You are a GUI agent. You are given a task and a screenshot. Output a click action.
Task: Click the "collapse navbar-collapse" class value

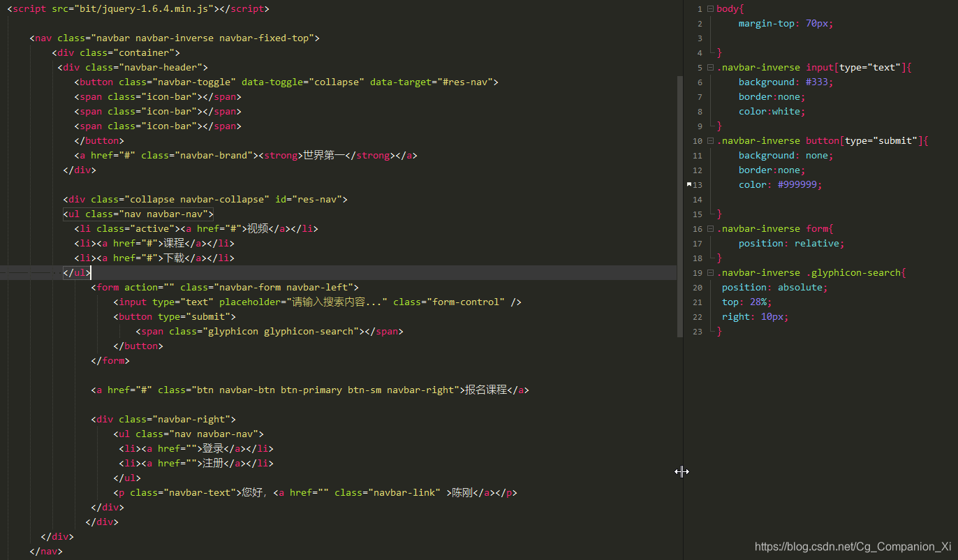[200, 199]
